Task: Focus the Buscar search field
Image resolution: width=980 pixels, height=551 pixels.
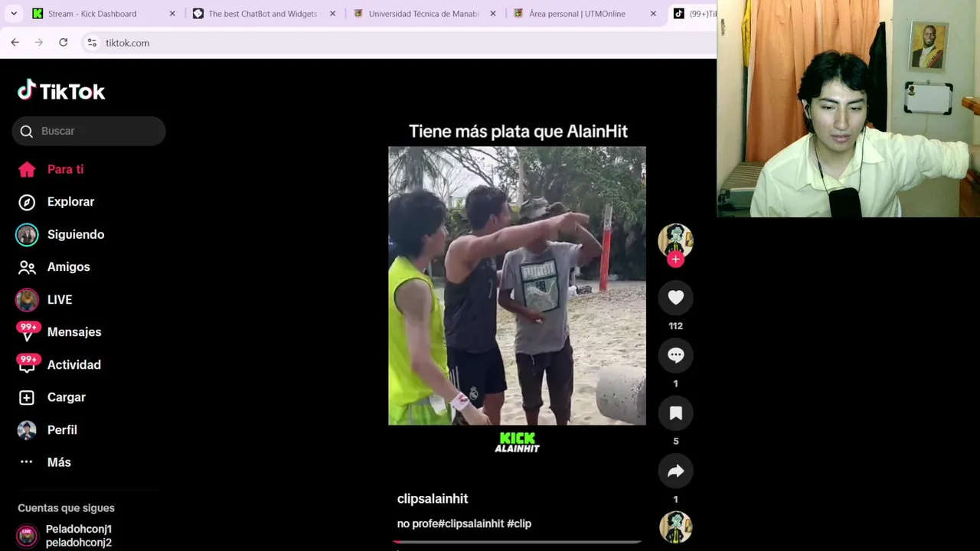Action: click(89, 131)
